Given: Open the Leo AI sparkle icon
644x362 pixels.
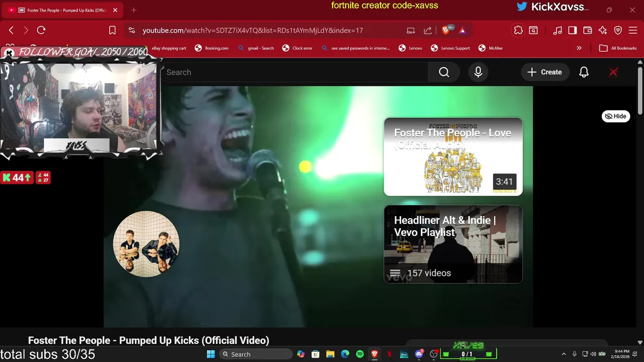Looking at the screenshot, I should click(x=602, y=30).
